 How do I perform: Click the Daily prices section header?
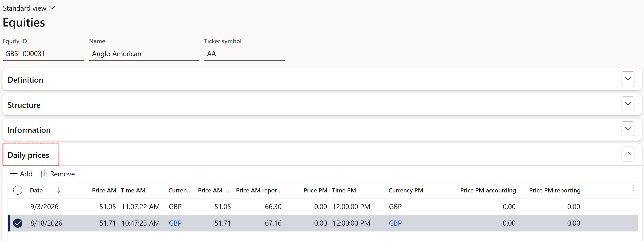tap(28, 155)
